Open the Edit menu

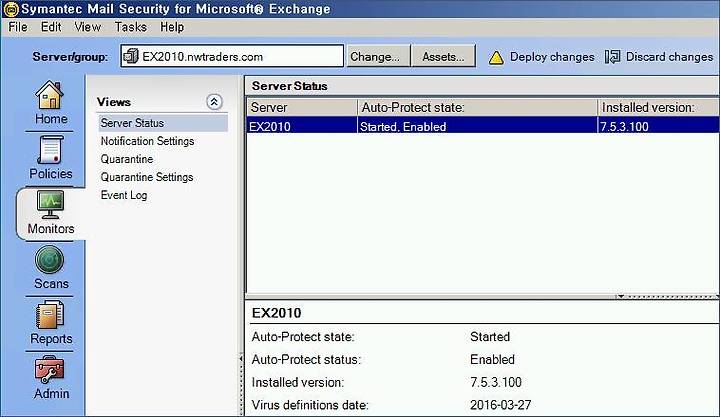pyautogui.click(x=51, y=27)
